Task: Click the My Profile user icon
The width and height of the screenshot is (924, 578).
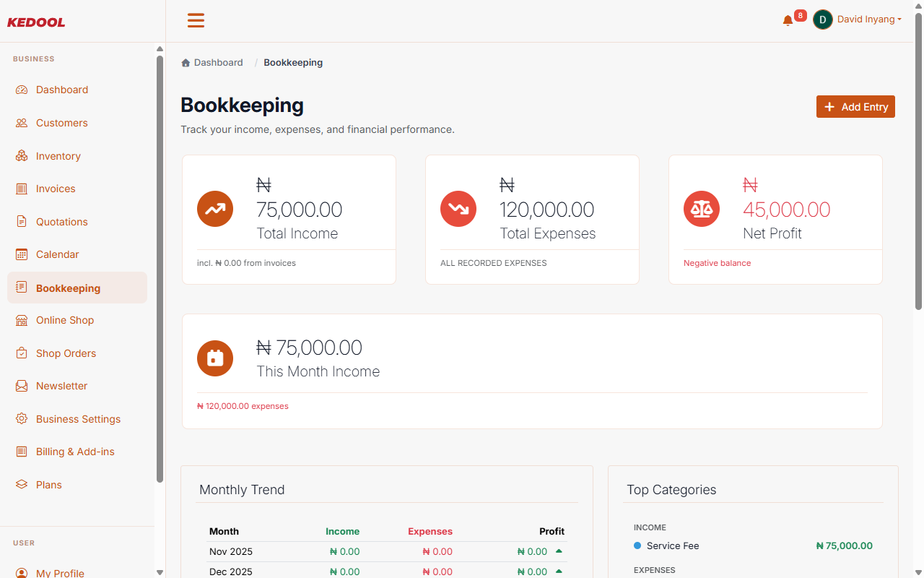Action: 22,573
